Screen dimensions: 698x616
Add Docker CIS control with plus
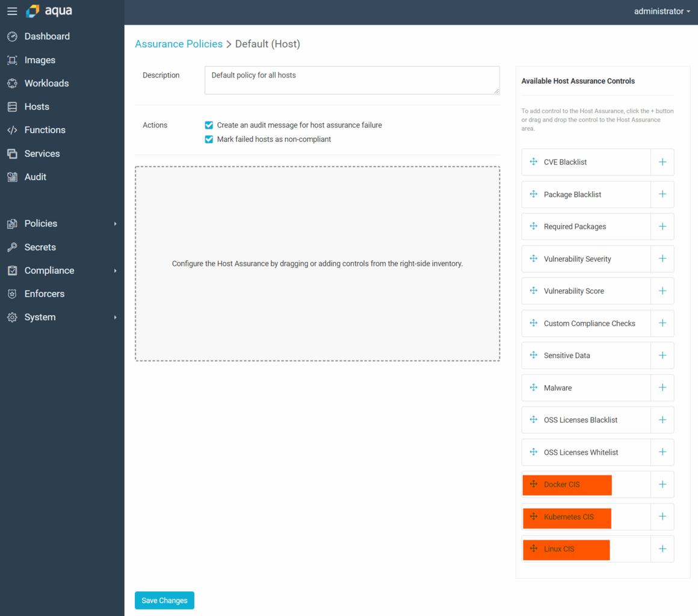coord(662,484)
